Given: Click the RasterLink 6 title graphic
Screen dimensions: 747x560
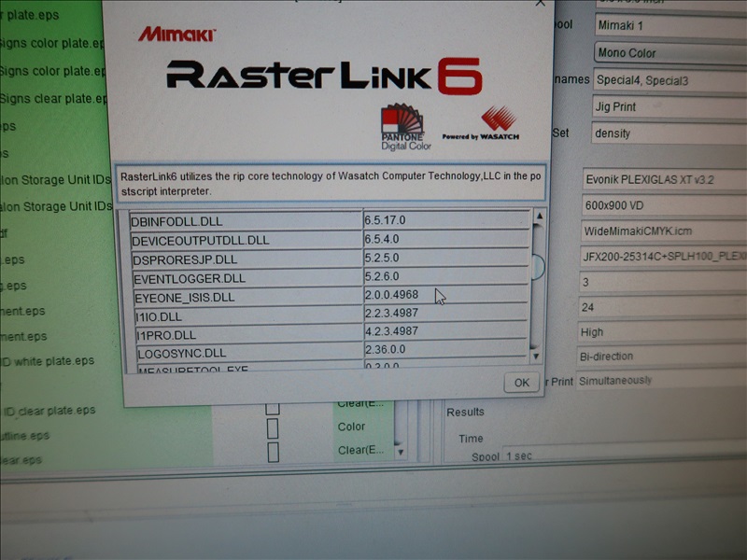Looking at the screenshot, I should point(323,77).
